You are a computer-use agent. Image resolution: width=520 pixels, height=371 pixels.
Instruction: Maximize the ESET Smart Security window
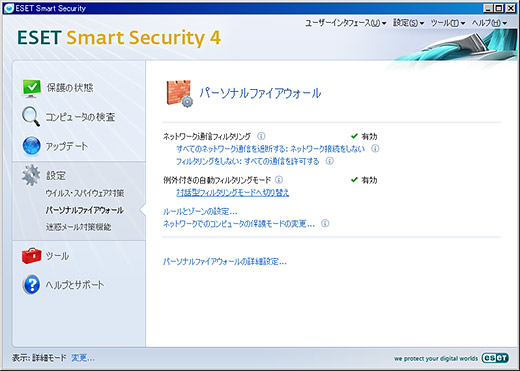coord(499,8)
